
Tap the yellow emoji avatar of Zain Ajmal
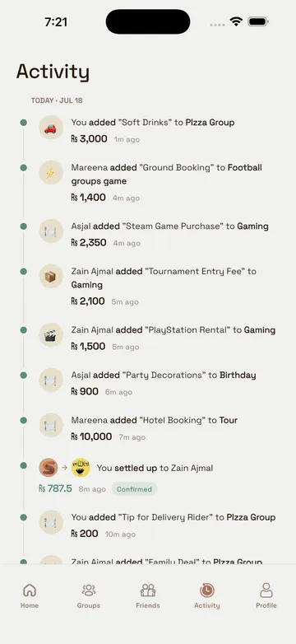coord(81,468)
